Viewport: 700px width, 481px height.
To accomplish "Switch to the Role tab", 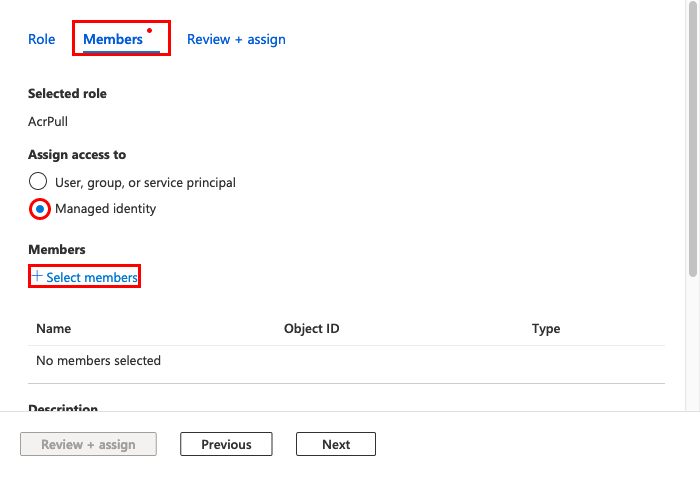I will click(42, 39).
